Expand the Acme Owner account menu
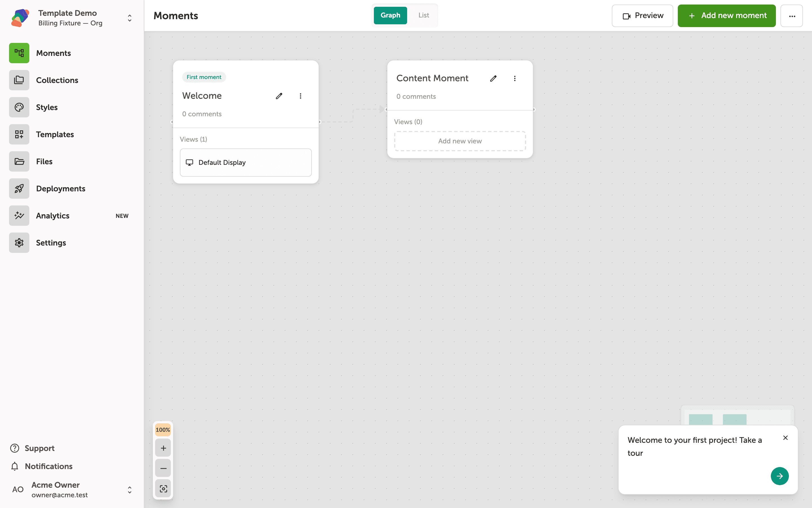 pos(129,490)
